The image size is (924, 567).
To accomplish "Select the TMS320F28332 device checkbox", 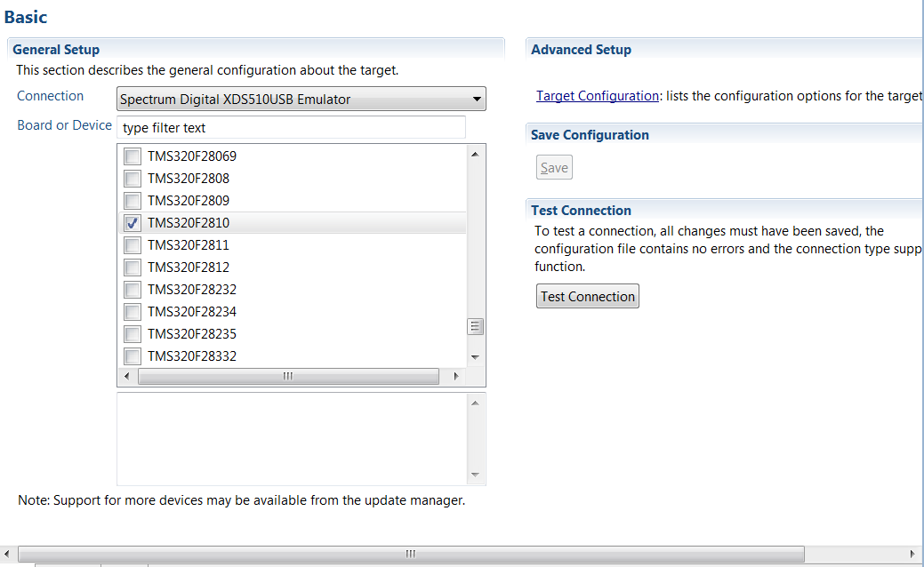I will tap(132, 355).
